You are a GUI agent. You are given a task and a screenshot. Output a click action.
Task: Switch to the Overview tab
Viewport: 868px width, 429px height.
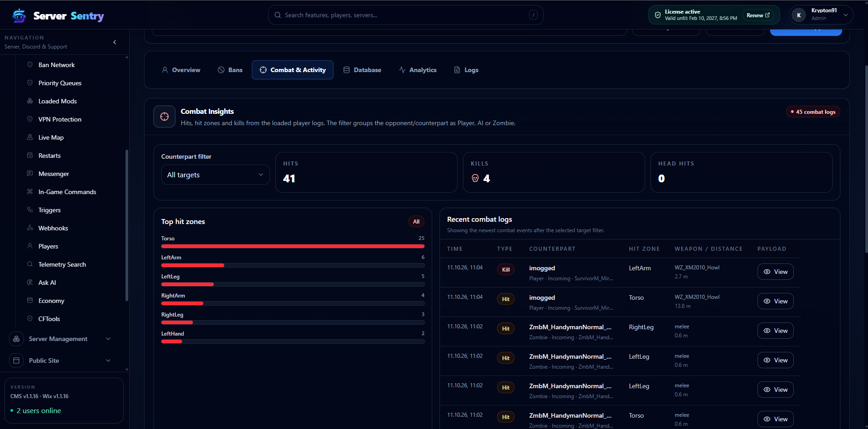[181, 70]
